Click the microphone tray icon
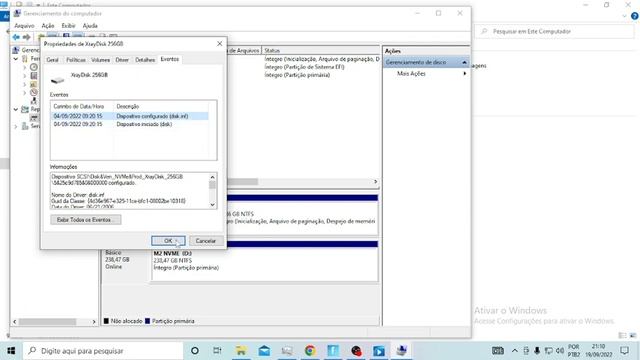Viewport: 640px width, 360px height. coord(537,351)
